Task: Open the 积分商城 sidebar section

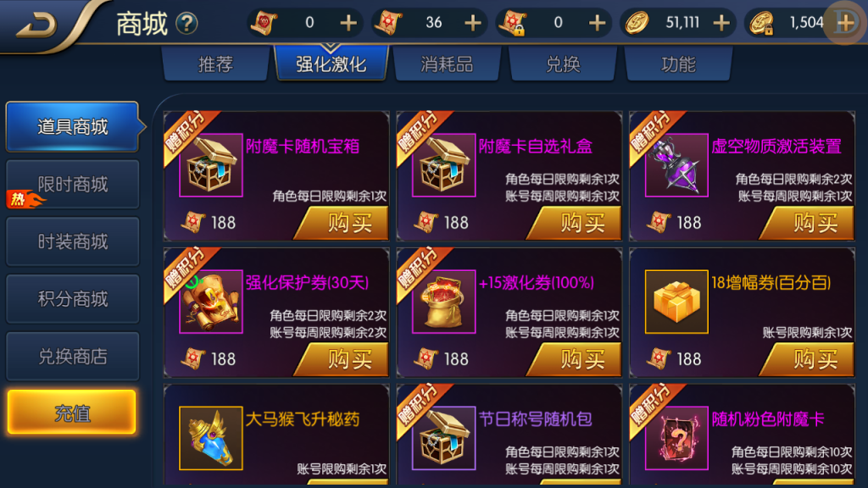Action: pyautogui.click(x=73, y=299)
